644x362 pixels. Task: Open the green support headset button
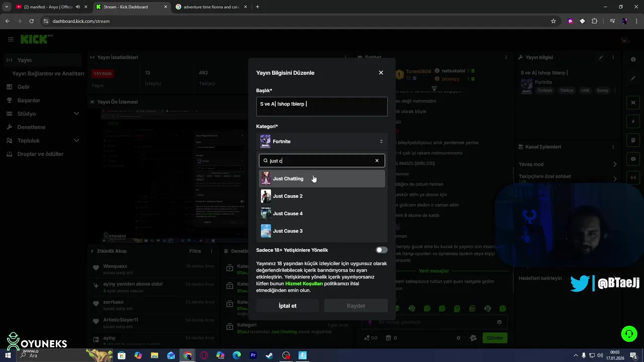coord(628,333)
